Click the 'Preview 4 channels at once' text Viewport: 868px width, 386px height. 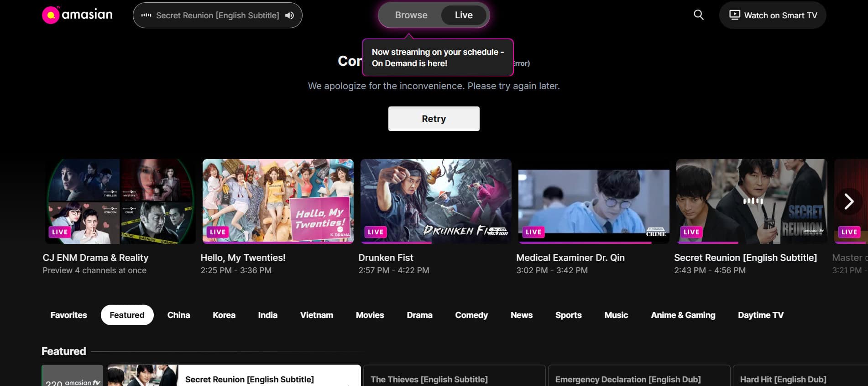[94, 270]
